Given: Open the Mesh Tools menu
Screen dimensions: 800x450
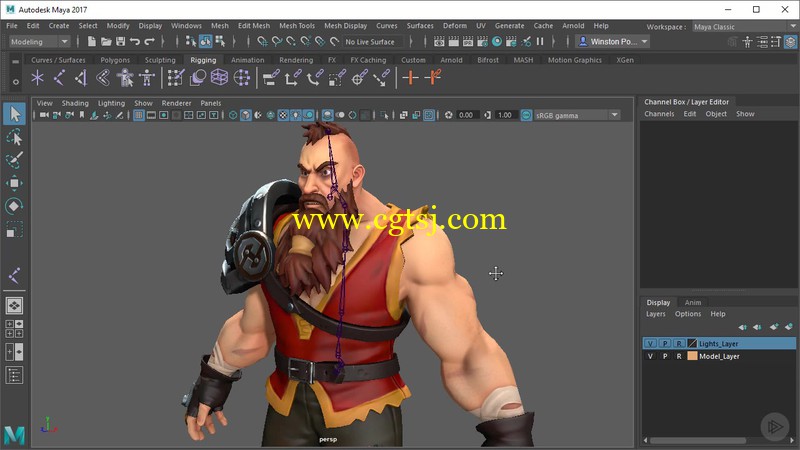Looking at the screenshot, I should coord(297,26).
